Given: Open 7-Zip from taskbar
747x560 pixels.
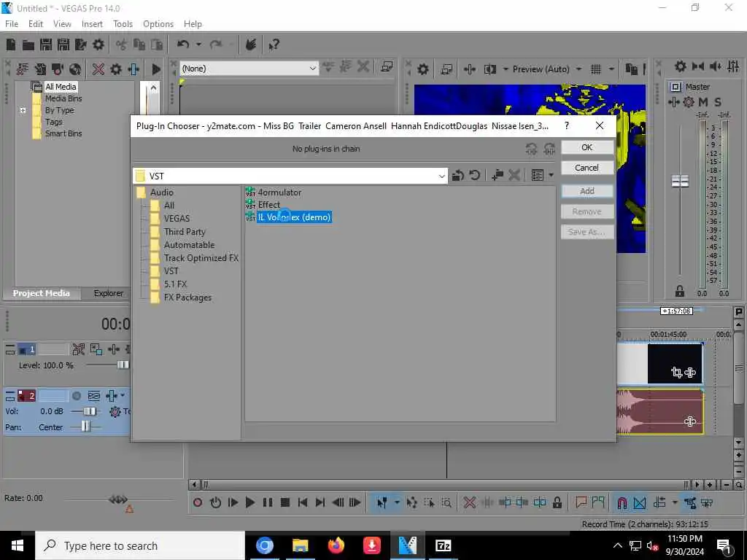Looking at the screenshot, I should pos(443,545).
